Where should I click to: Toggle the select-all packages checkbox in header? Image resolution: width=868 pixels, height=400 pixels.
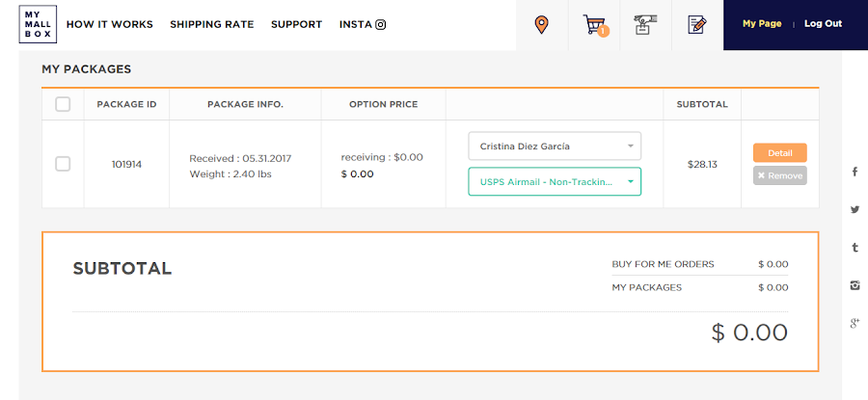63,104
